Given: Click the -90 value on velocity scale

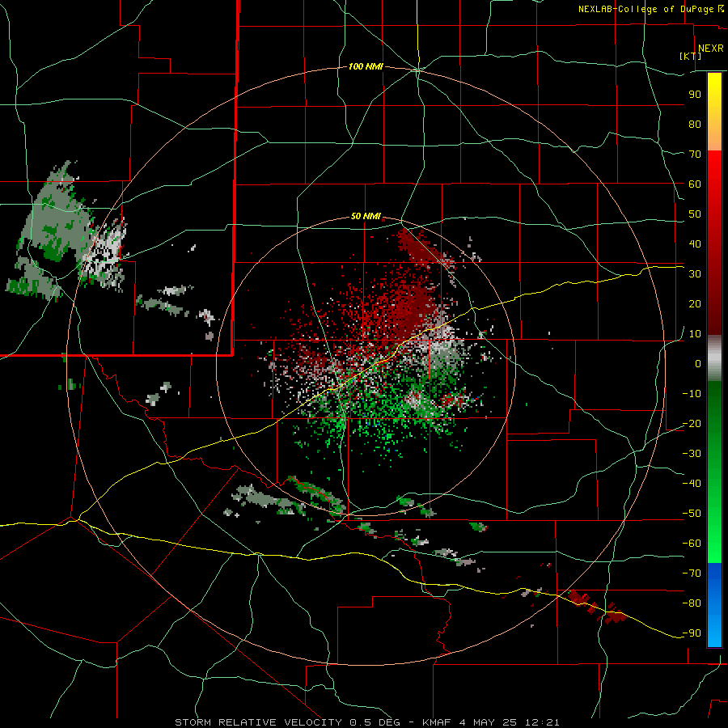Looking at the screenshot, I should click(x=692, y=633).
